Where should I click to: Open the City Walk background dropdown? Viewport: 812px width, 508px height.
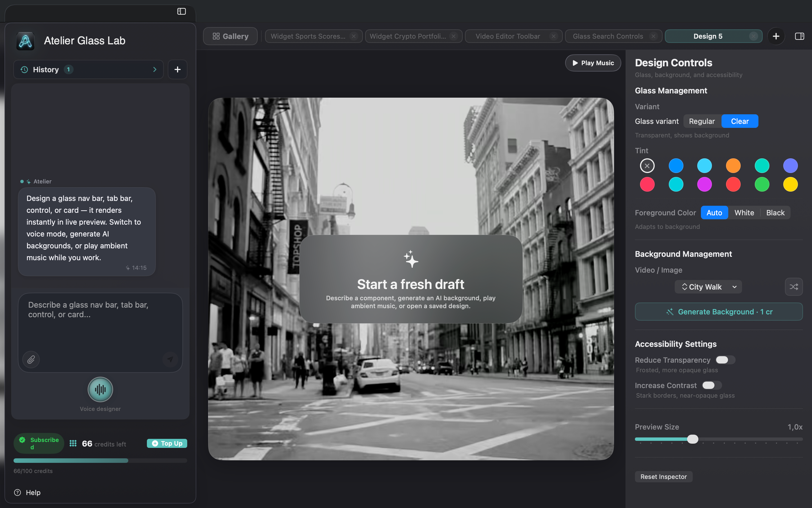708,287
